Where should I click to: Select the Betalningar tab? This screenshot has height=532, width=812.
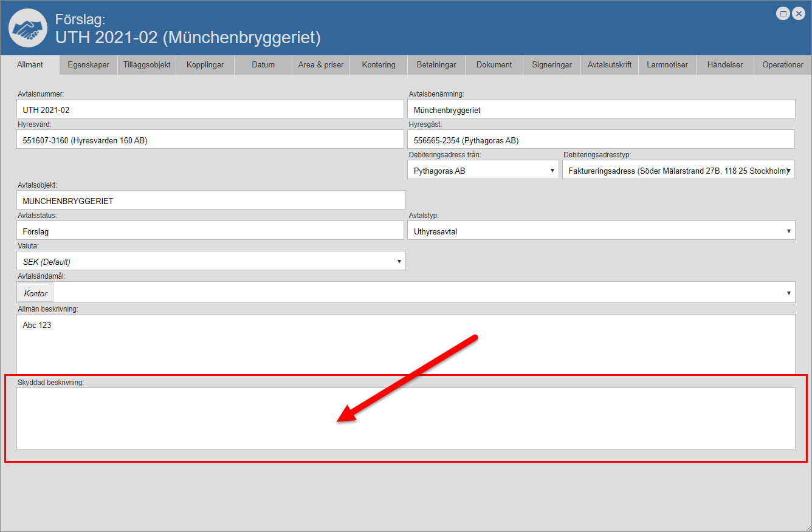(x=436, y=65)
